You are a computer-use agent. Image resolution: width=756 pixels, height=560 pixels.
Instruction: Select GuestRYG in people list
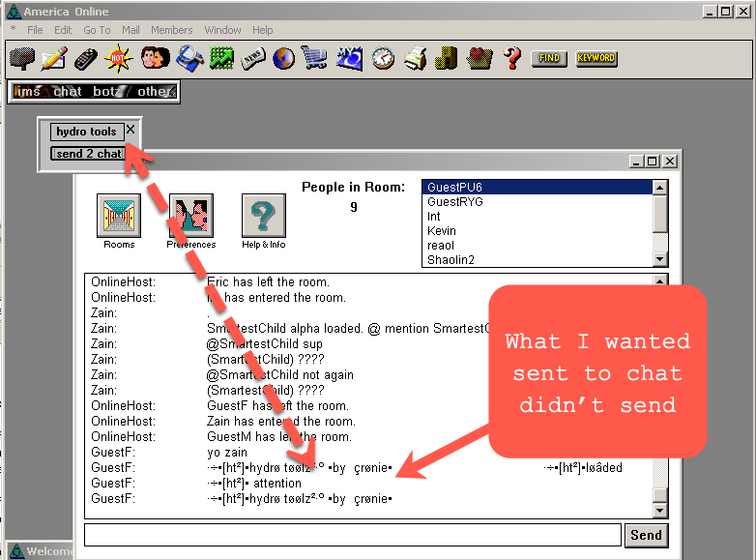538,201
